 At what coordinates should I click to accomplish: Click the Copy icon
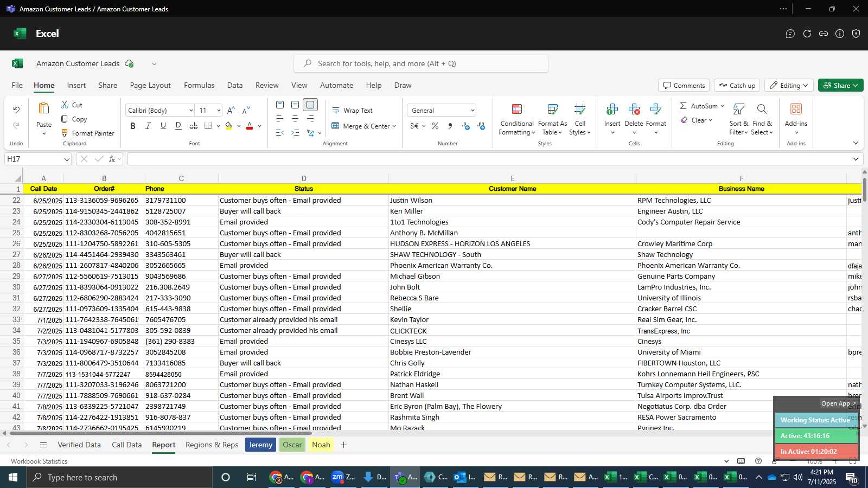[x=65, y=119]
